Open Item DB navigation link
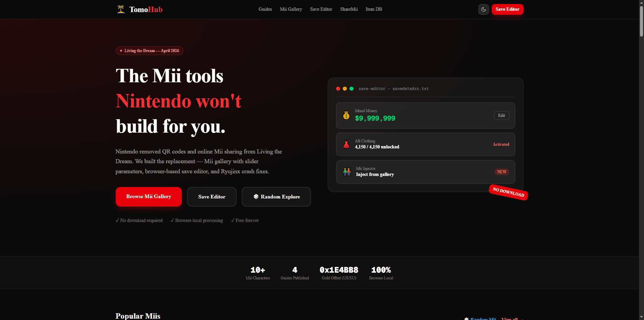 [374, 9]
